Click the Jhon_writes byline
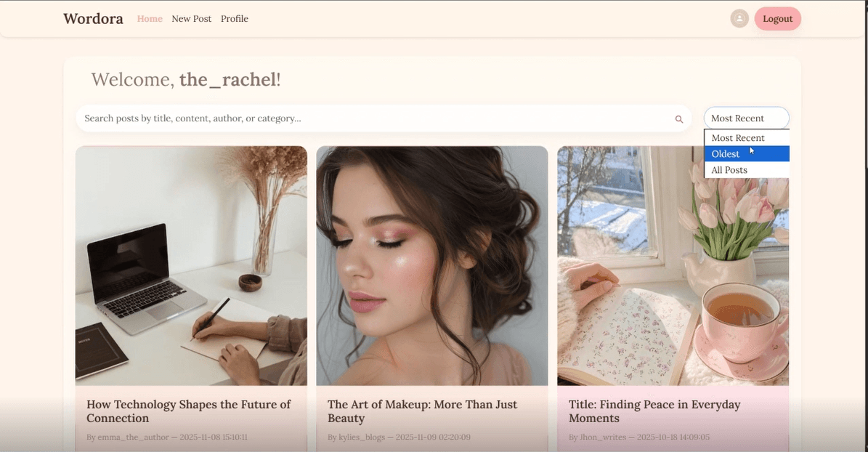The width and height of the screenshot is (868, 452). [638, 437]
